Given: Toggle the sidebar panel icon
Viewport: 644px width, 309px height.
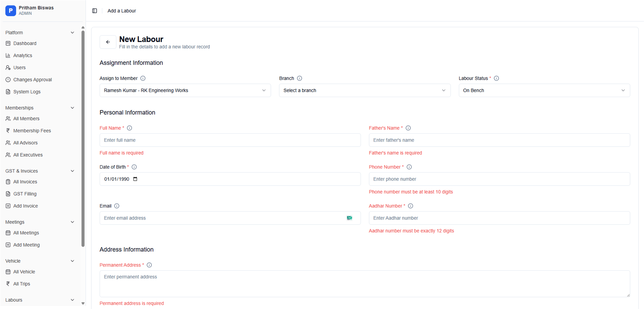Looking at the screenshot, I should [95, 11].
